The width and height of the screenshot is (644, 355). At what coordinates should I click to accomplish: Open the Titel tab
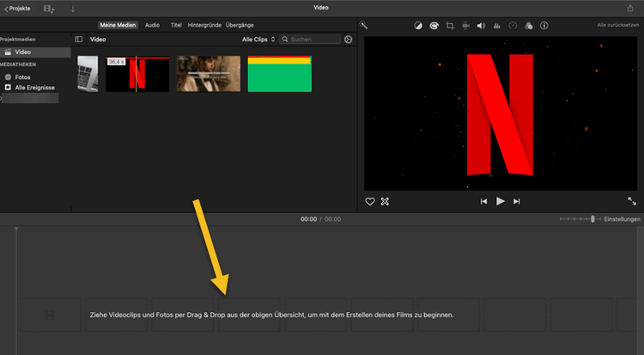click(176, 25)
